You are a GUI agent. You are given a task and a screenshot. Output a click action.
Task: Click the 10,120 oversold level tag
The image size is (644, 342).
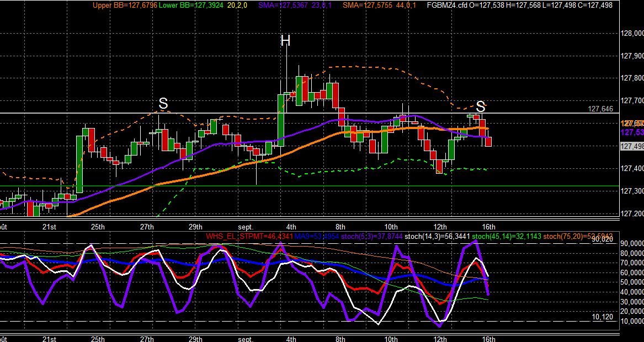pos(602,317)
